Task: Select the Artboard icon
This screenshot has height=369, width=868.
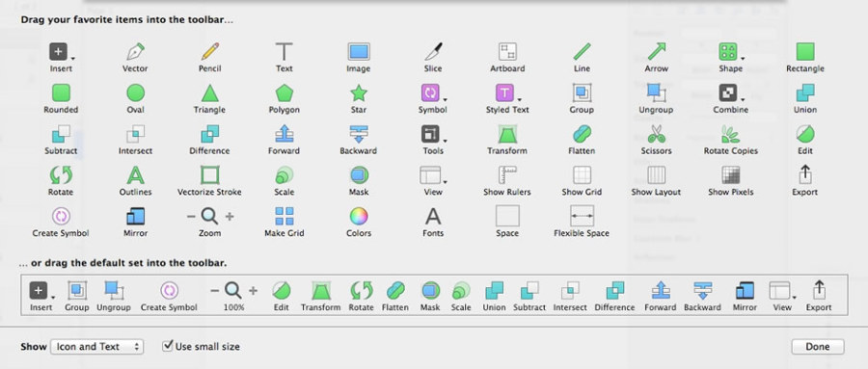Action: (507, 52)
